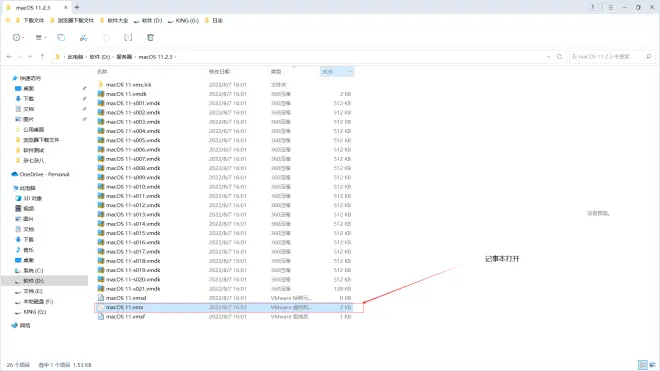Select 本地磁盘 (F:) drive in sidebar
The width and height of the screenshot is (660, 371).
pyautogui.click(x=34, y=302)
